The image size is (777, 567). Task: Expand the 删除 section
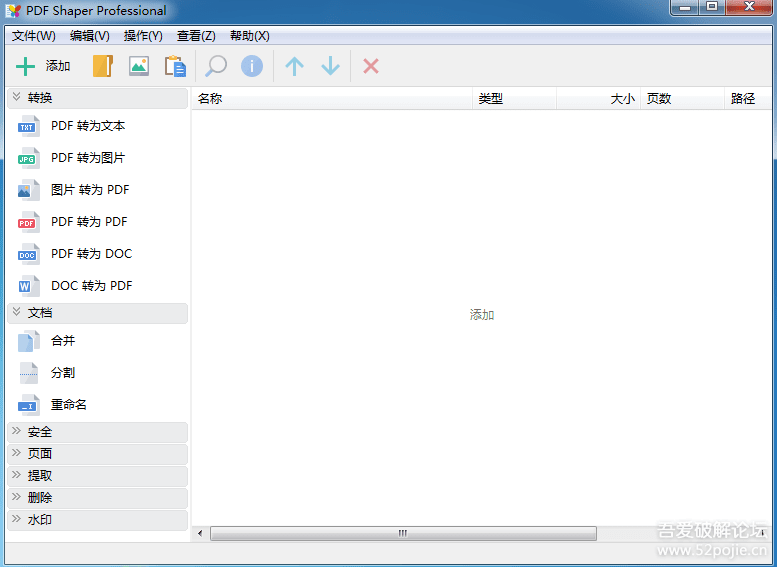click(98, 498)
